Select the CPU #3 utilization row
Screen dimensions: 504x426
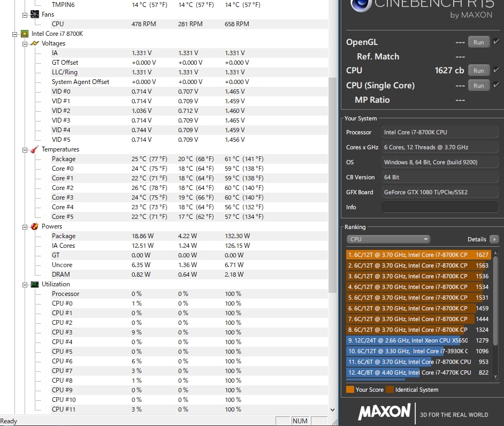[x=189, y=332]
